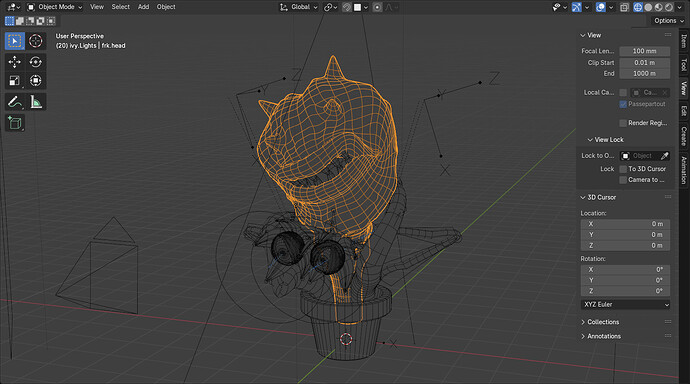Click the 3D Cursor Location X field
Screen dimensions: 690x384
pos(625,224)
